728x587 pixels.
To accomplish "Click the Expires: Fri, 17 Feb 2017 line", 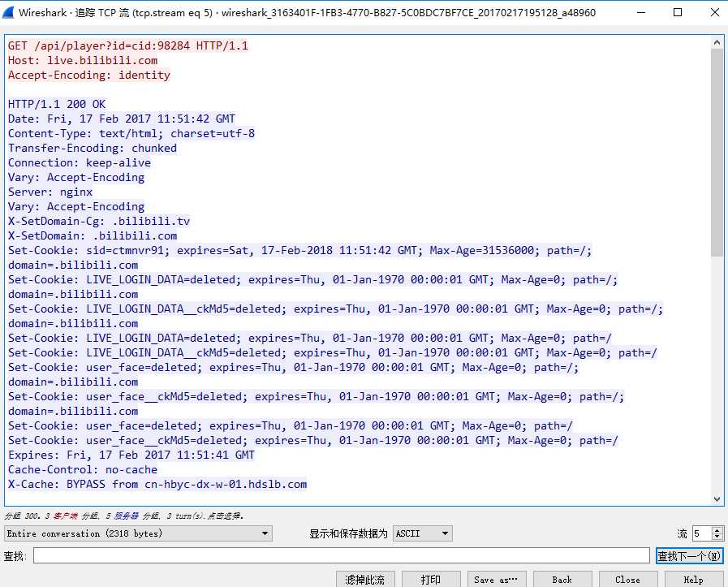I will pyautogui.click(x=131, y=455).
